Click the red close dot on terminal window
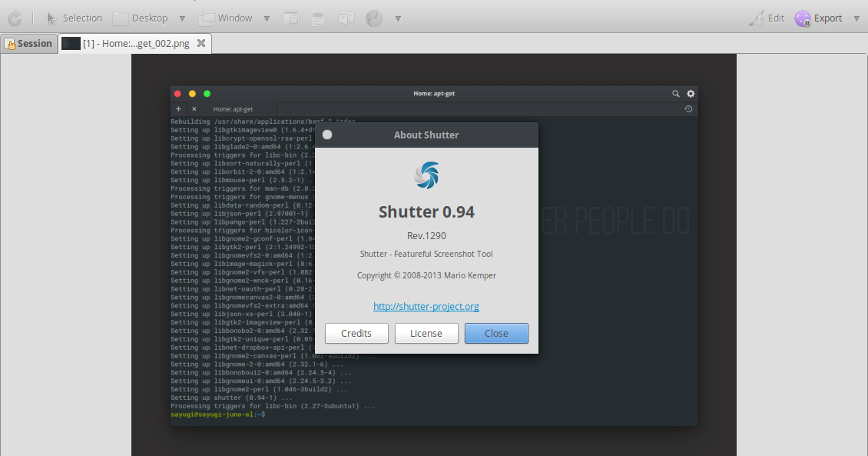 click(177, 94)
